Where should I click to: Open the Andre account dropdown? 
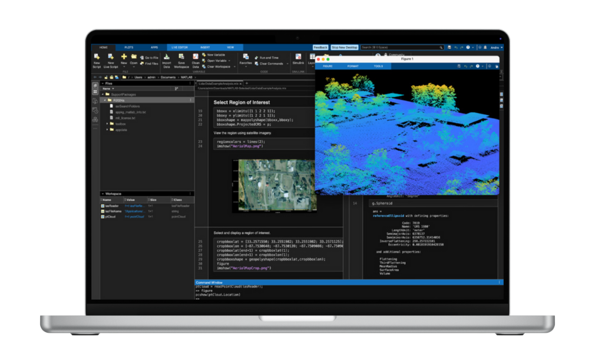point(497,48)
